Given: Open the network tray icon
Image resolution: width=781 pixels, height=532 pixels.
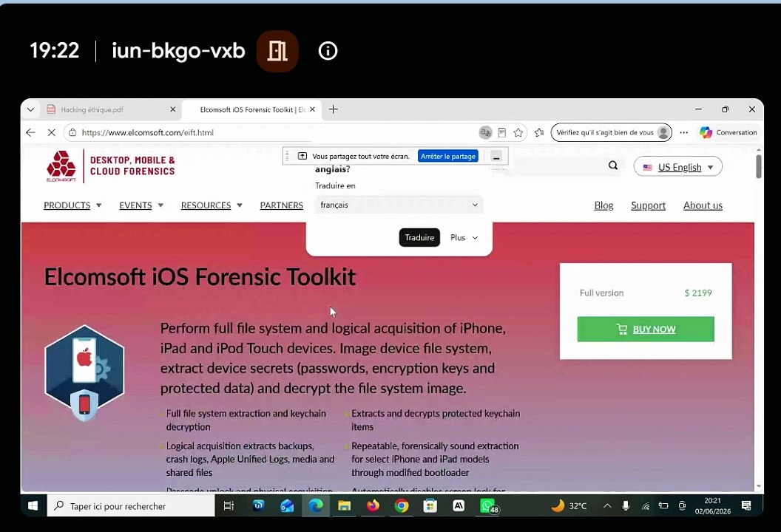Looking at the screenshot, I should [x=645, y=506].
